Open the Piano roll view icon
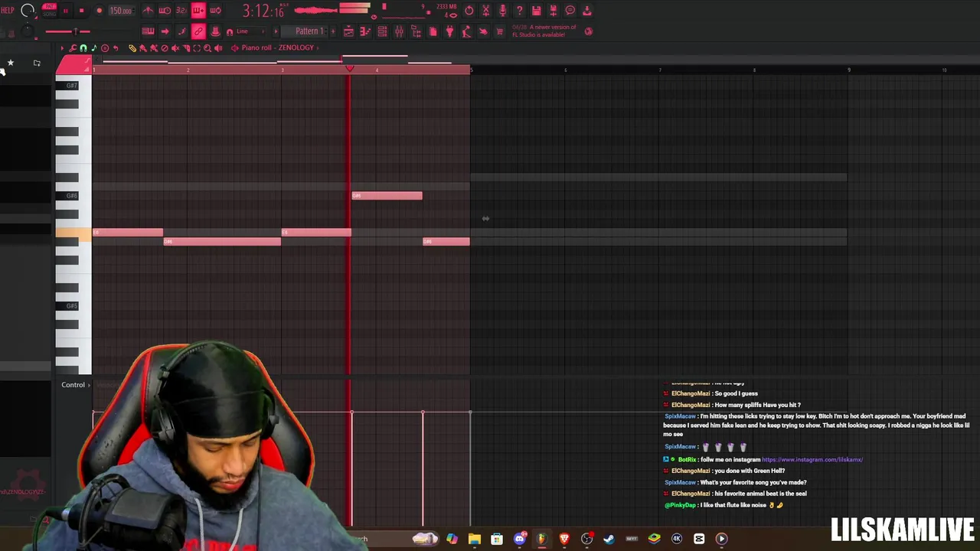Screen dimensions: 980x551 365,31
